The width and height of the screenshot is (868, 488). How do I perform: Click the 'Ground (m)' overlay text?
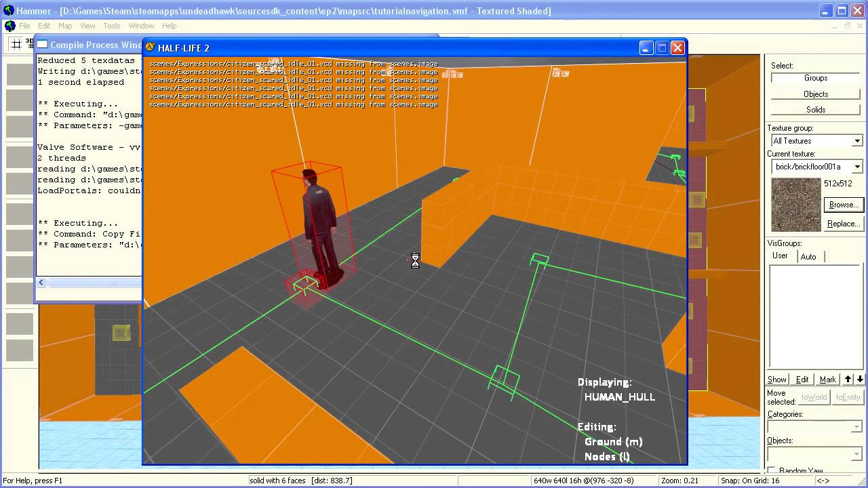614,442
